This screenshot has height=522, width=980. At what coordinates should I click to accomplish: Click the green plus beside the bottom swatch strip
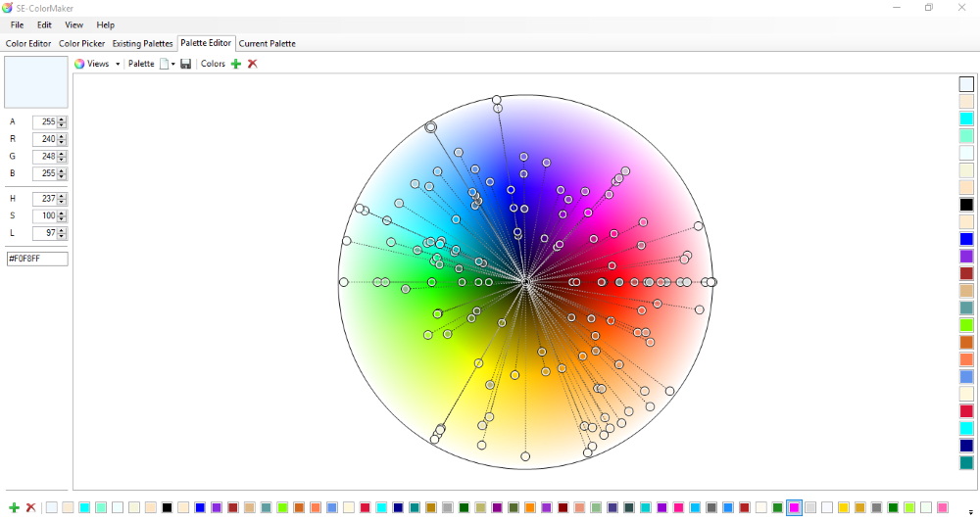[x=14, y=507]
